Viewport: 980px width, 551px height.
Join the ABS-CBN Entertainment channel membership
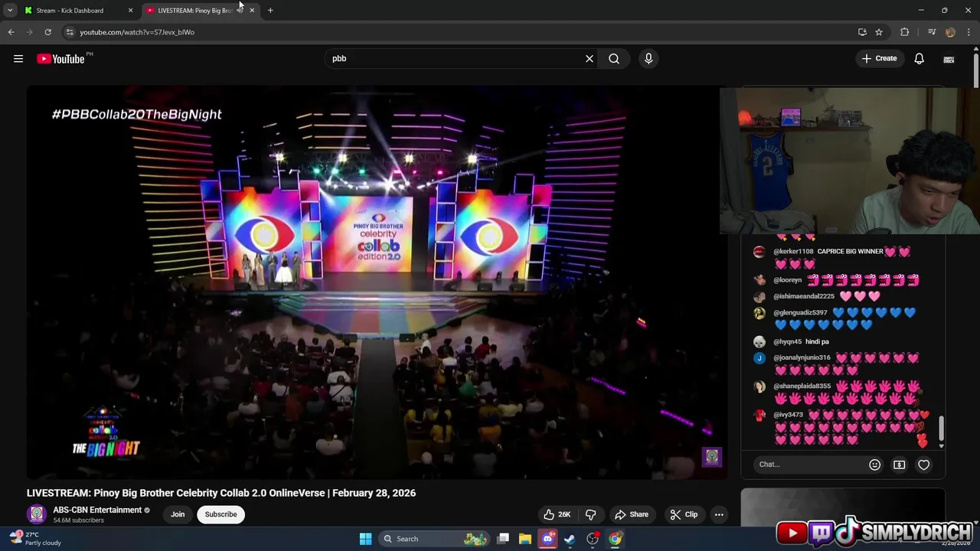tap(178, 514)
